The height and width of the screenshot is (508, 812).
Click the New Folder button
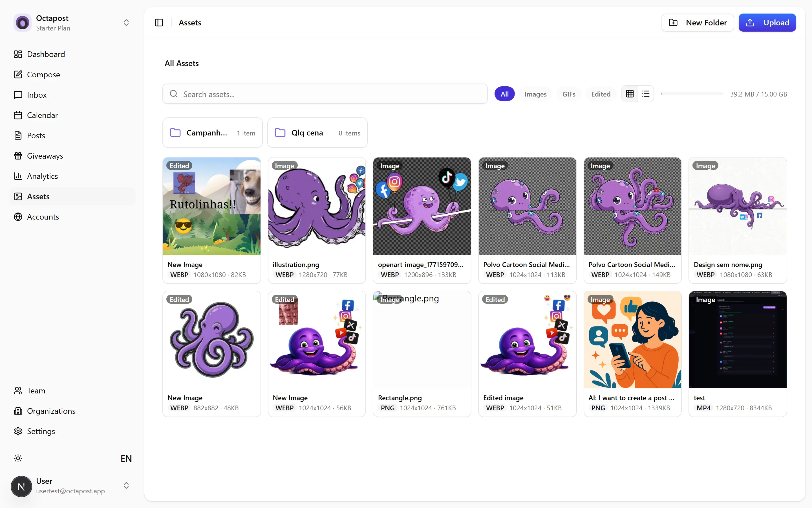coord(697,23)
